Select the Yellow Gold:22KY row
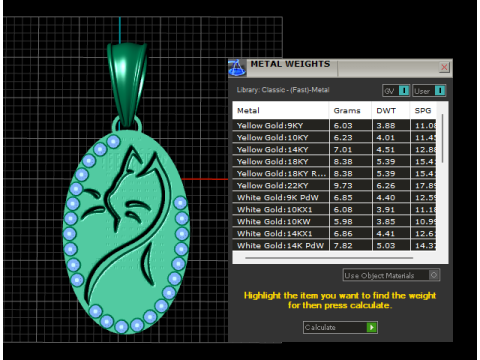 (334, 186)
